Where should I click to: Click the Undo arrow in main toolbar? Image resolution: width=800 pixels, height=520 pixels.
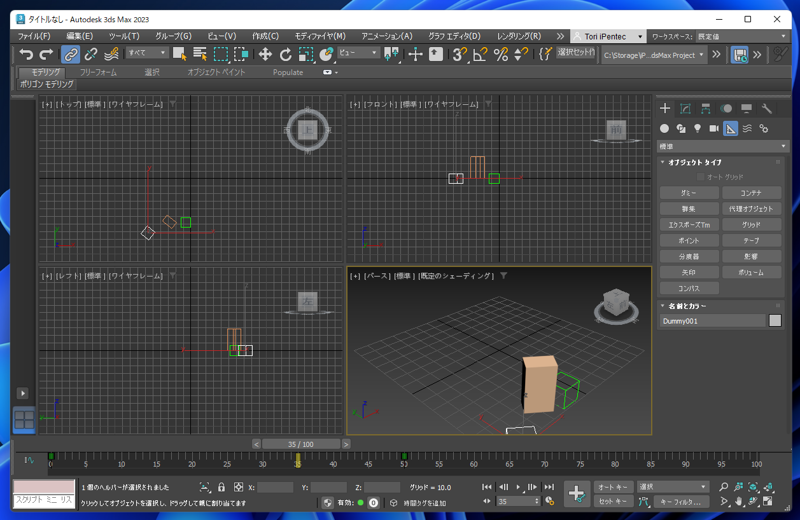(26, 54)
